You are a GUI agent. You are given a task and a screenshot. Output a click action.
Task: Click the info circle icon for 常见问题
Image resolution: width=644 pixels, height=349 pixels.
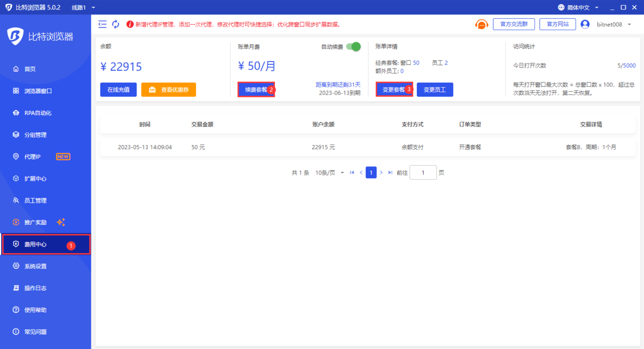16,332
